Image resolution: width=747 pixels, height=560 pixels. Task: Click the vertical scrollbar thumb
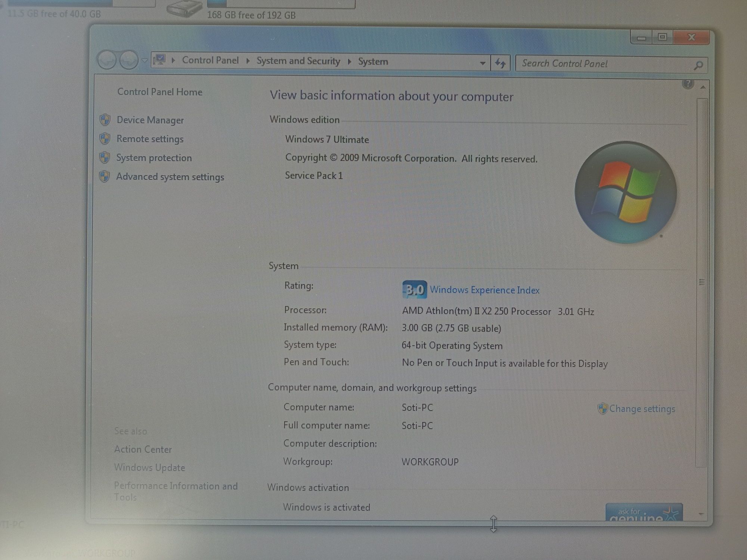702,282
